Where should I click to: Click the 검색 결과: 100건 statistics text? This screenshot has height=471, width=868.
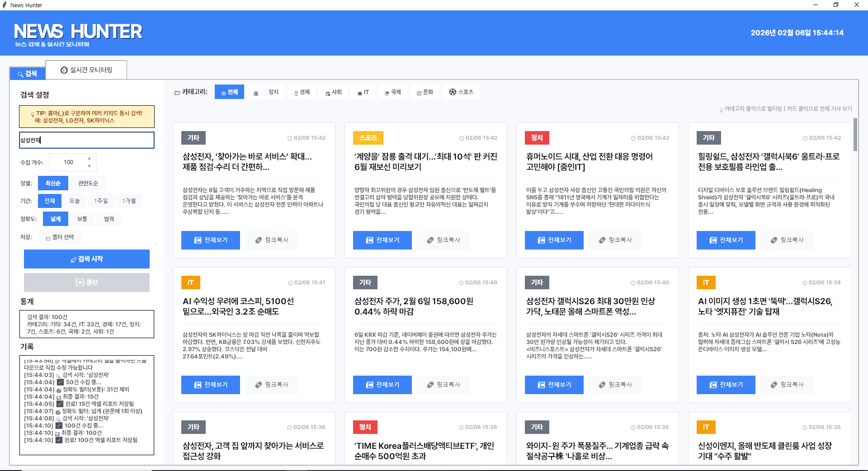pyautogui.click(x=47, y=317)
